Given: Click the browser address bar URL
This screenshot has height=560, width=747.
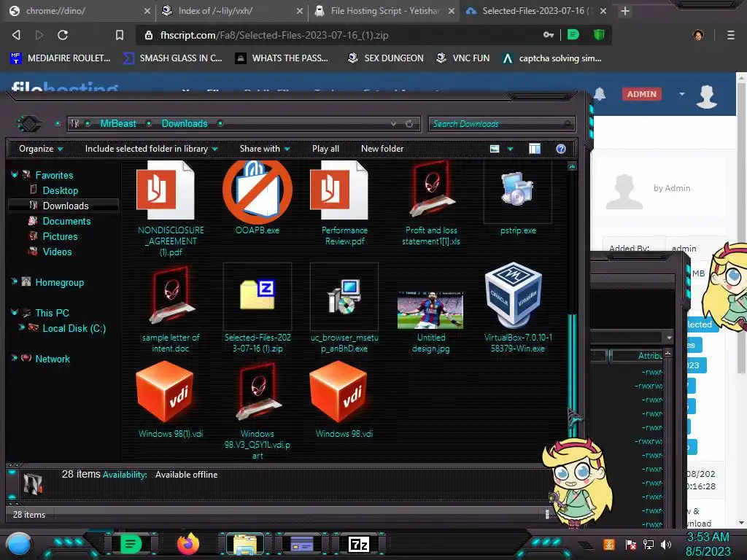Looking at the screenshot, I should (274, 35).
